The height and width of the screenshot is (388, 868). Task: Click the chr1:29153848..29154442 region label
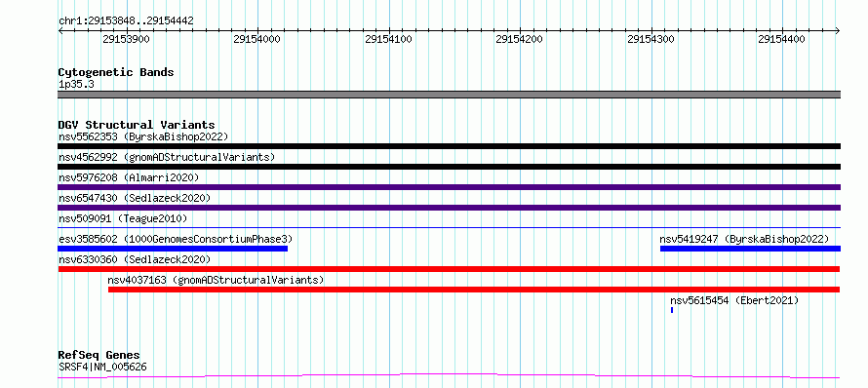coord(126,21)
